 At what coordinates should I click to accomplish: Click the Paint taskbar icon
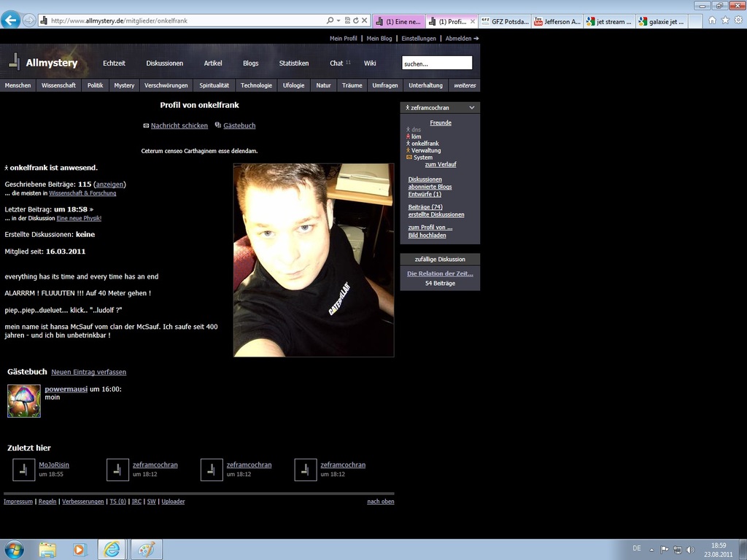146,550
